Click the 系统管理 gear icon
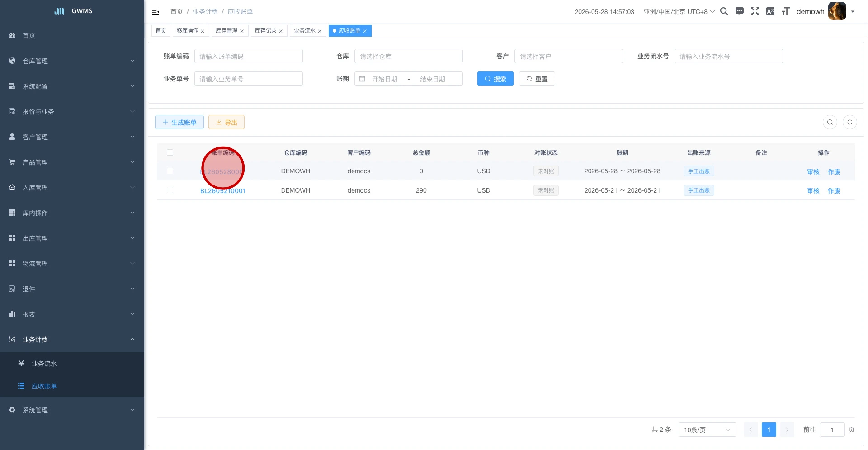Screen dimensions: 868x450 12,410
